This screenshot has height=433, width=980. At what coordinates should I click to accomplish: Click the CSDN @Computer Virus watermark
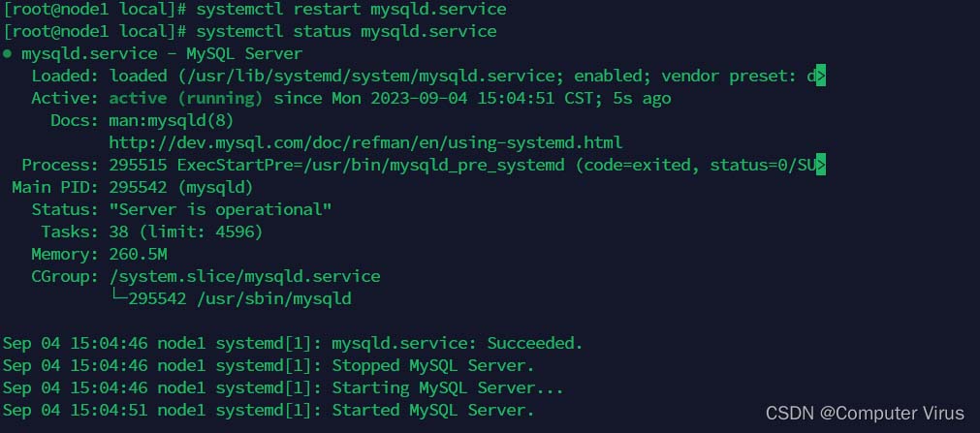(x=865, y=414)
